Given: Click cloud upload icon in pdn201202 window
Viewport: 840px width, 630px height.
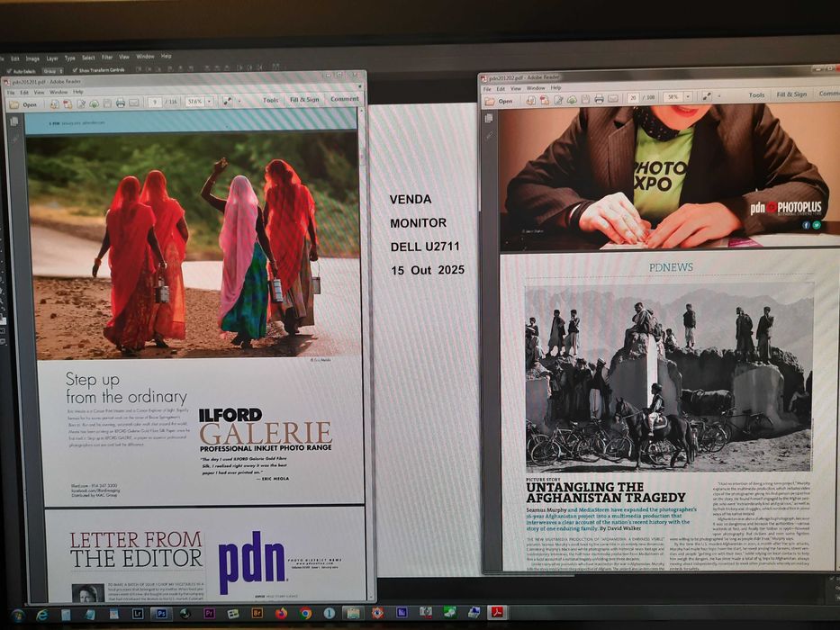Looking at the screenshot, I should [x=572, y=99].
